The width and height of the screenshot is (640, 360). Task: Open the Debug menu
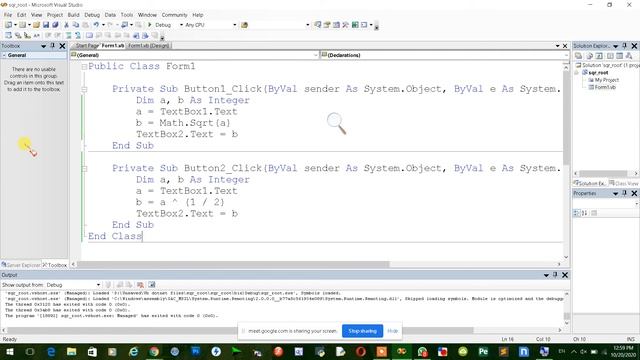(92, 15)
